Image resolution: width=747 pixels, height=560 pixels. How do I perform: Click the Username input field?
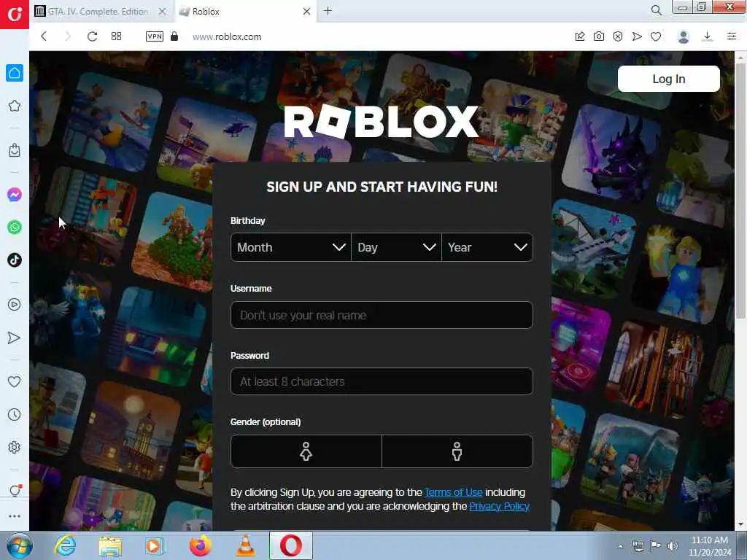pos(382,315)
